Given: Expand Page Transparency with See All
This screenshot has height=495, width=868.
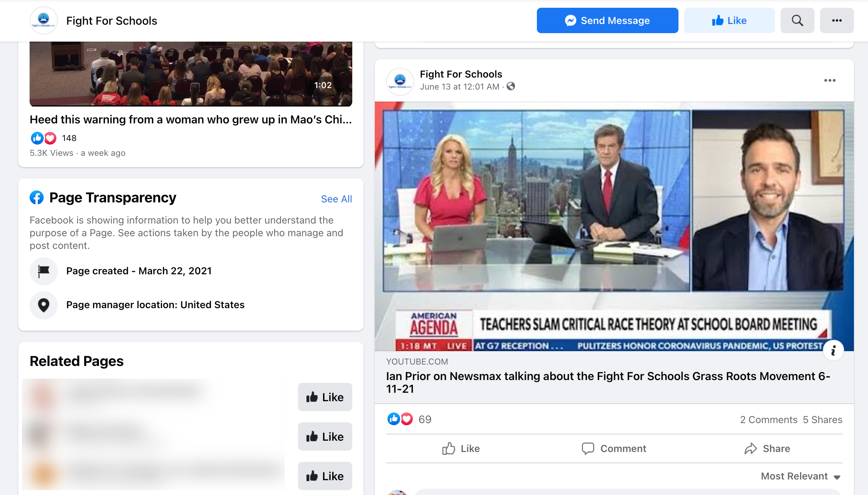Looking at the screenshot, I should pyautogui.click(x=336, y=198).
